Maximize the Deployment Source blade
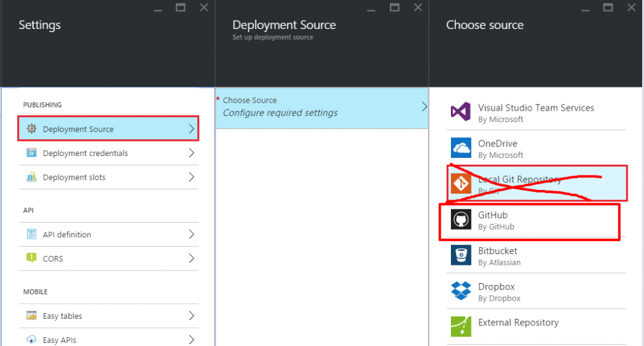This screenshot has height=346, width=644. [394, 8]
